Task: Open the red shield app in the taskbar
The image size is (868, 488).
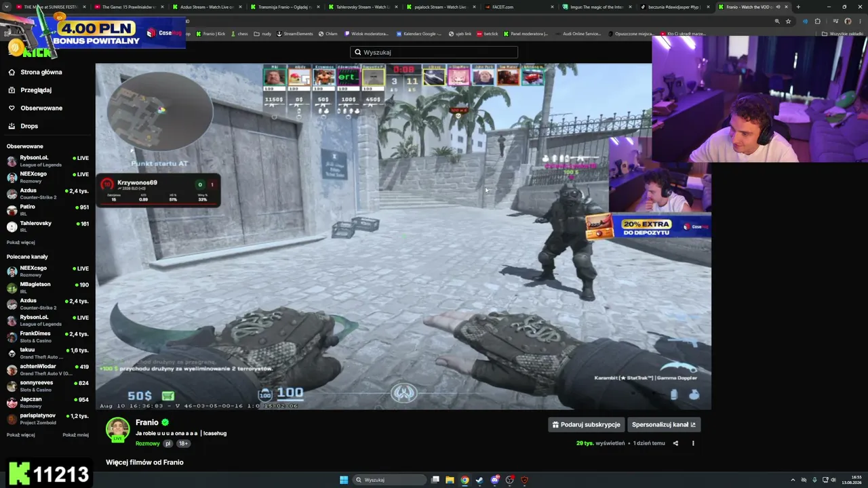Action: [524, 480]
